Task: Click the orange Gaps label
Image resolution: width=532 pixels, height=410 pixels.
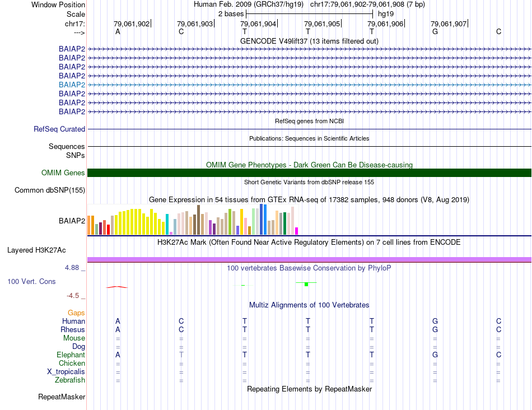Action: pos(76,313)
